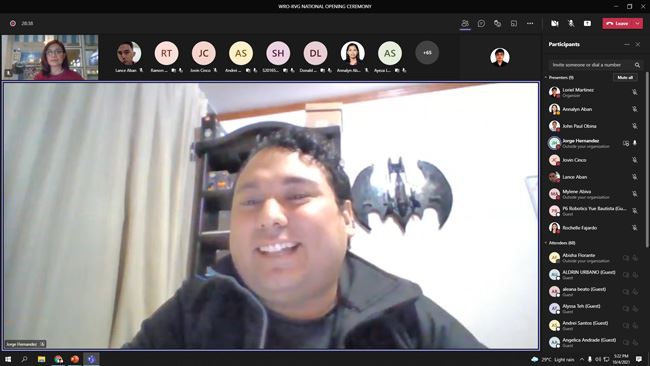
Task: Open File Explorer from the taskbar
Action: pyautogui.click(x=41, y=359)
